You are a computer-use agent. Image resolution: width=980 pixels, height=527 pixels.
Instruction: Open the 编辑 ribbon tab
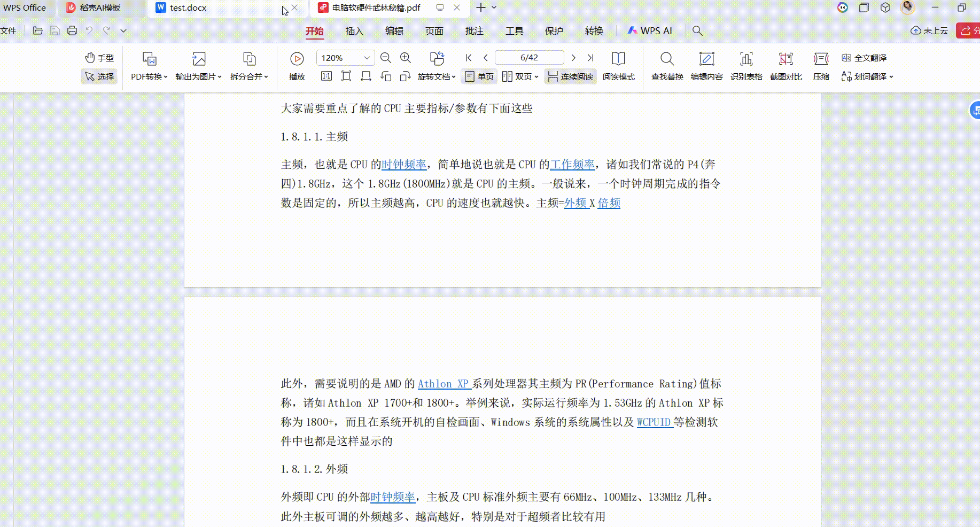(x=394, y=31)
